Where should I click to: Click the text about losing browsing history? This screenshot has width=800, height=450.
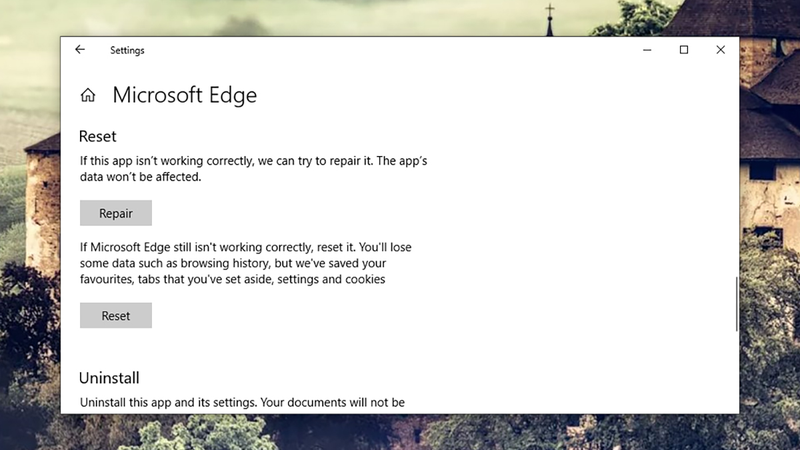(245, 263)
